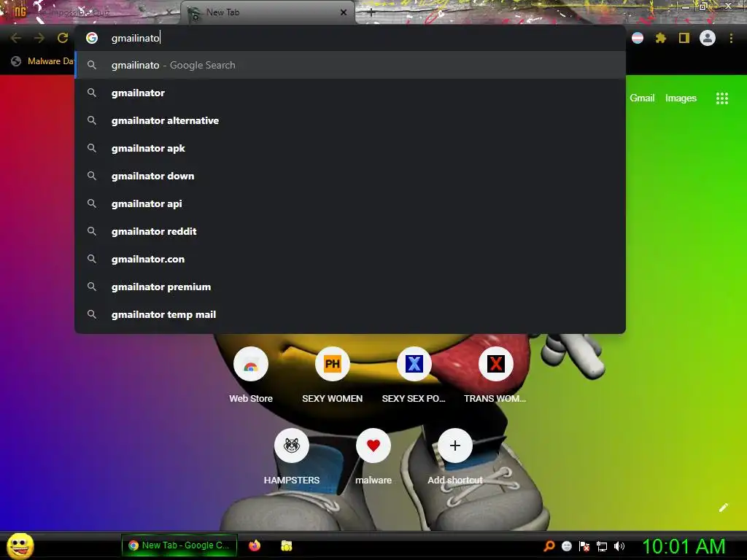Open the yellow folder taskbar icon
Viewport: 747px width, 560px height.
[286, 545]
